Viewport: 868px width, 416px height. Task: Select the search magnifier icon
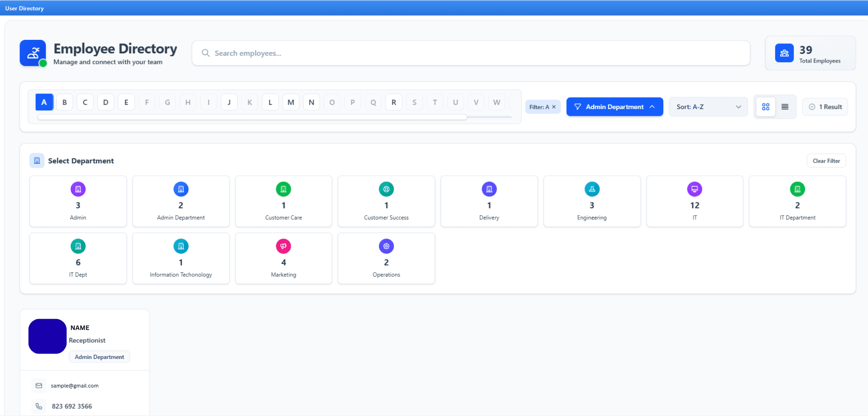coord(206,53)
